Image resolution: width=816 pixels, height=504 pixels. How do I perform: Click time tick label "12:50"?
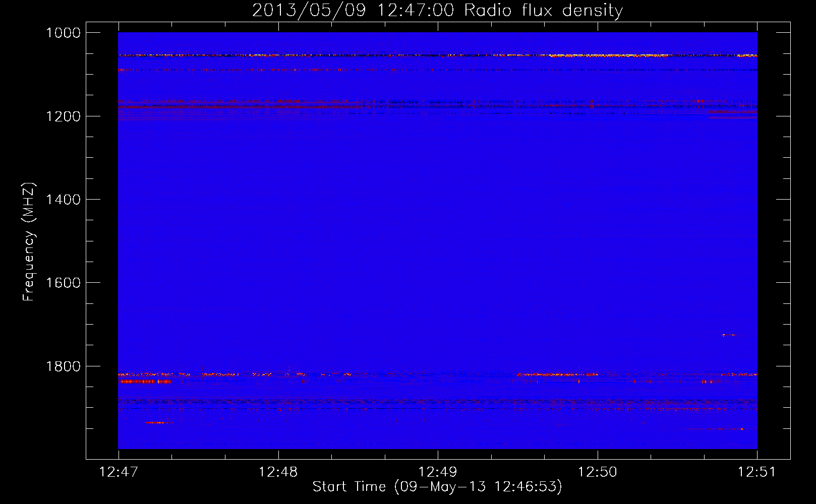click(x=598, y=472)
